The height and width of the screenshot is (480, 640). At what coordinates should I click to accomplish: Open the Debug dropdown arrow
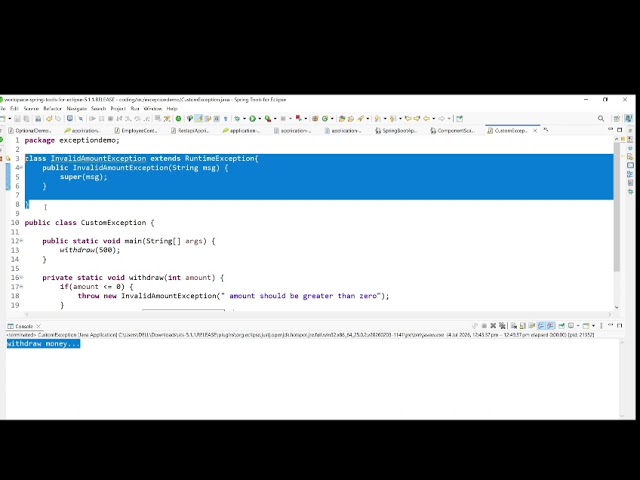(244, 119)
